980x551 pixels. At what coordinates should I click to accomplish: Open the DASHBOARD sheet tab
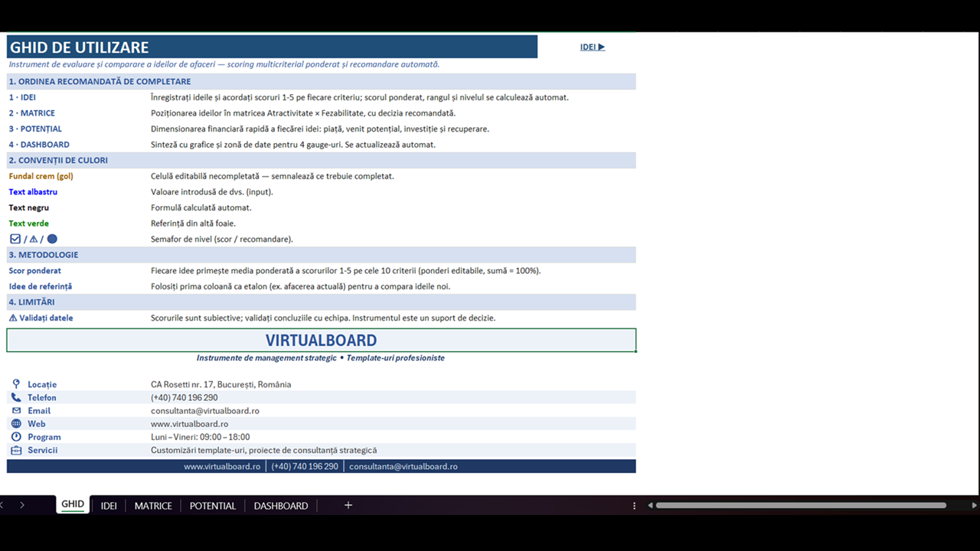point(281,505)
